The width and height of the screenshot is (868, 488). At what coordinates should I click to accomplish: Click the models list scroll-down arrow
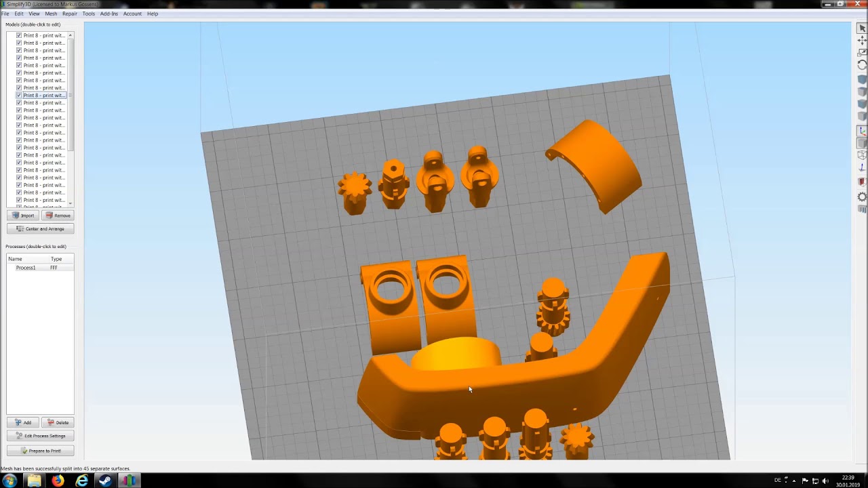tap(71, 203)
